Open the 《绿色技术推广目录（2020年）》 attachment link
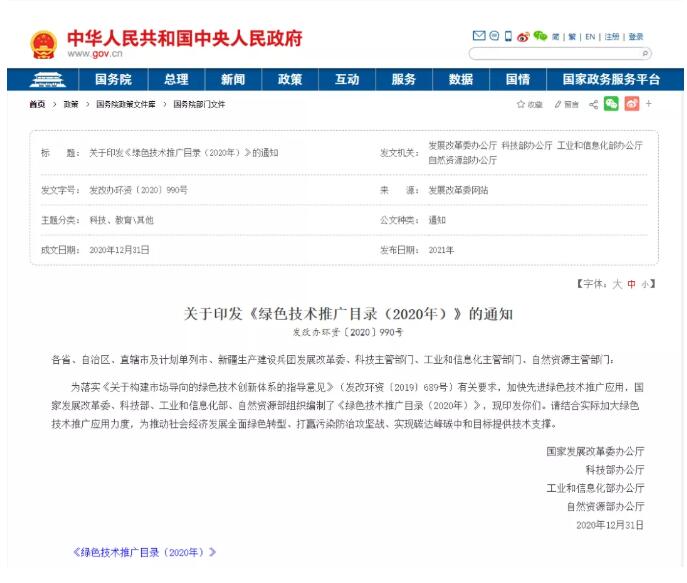687x583 pixels. (144, 552)
